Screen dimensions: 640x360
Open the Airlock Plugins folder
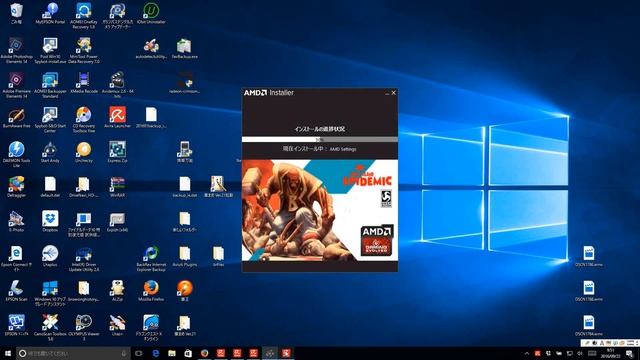[x=184, y=256]
